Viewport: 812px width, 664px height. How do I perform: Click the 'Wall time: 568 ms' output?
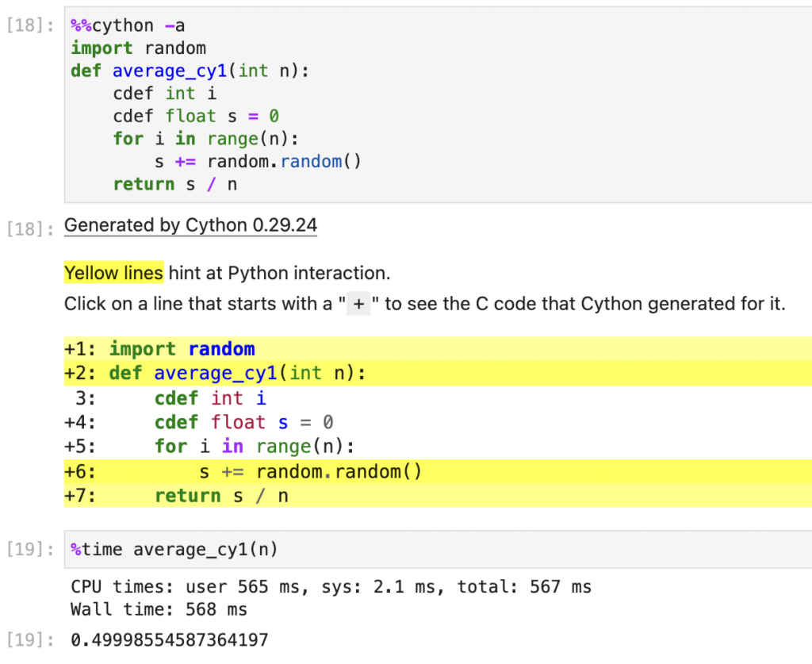(x=159, y=609)
